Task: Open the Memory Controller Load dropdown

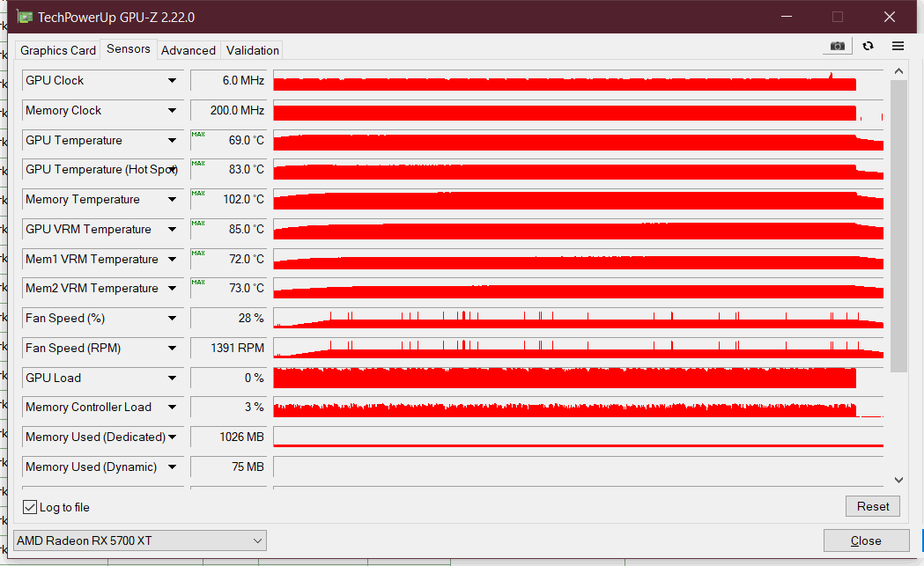Action: tap(172, 407)
